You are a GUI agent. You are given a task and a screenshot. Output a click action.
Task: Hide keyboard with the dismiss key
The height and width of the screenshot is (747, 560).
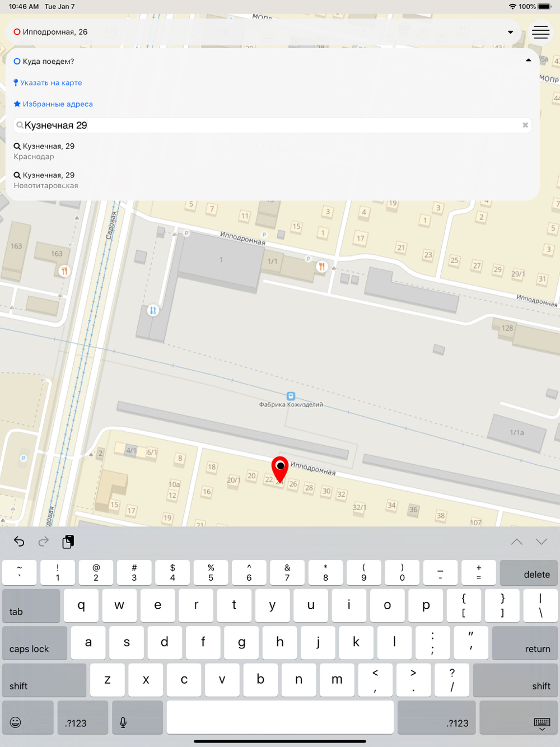[519, 717]
